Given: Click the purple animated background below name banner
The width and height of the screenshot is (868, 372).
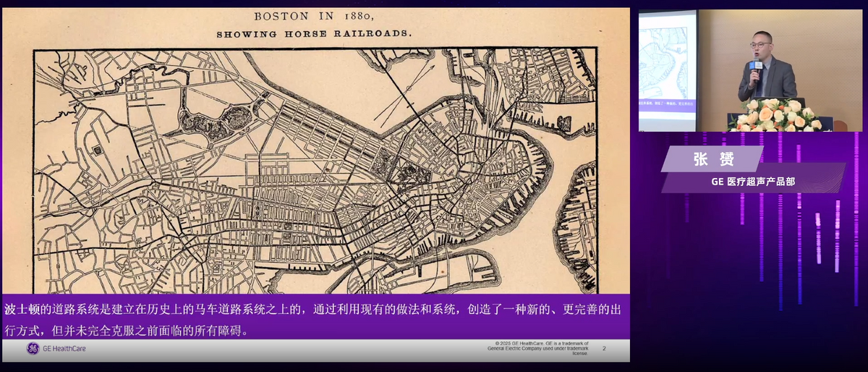Looking at the screenshot, I should point(752,275).
